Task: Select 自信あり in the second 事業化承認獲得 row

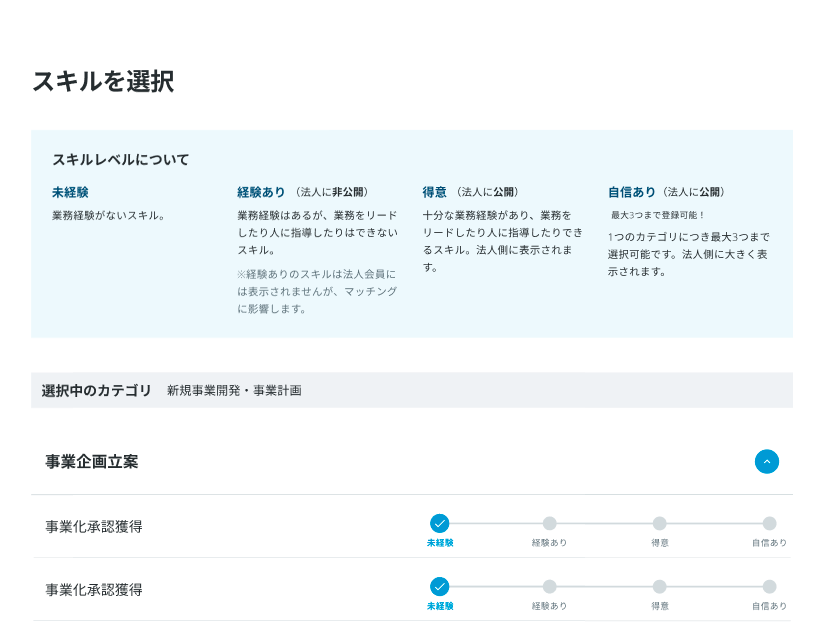Action: tap(770, 587)
